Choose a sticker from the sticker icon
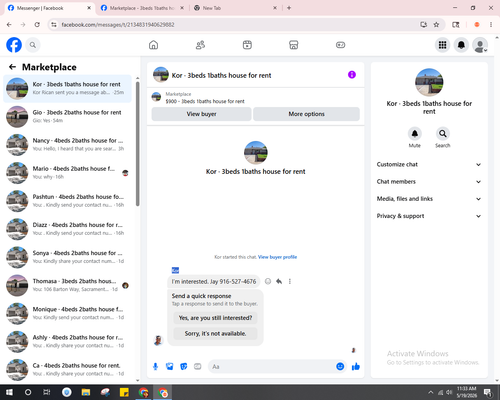This screenshot has width=500, height=400. (x=184, y=367)
